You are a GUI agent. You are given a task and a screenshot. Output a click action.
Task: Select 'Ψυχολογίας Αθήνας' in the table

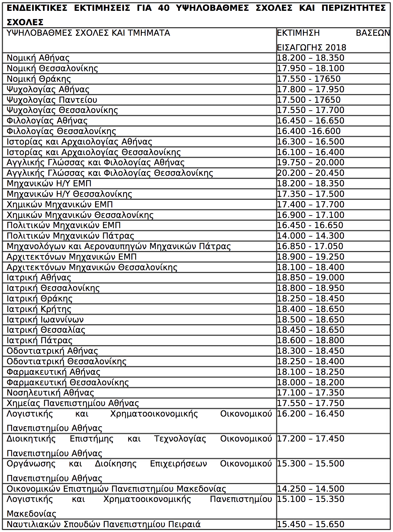[x=48, y=90]
